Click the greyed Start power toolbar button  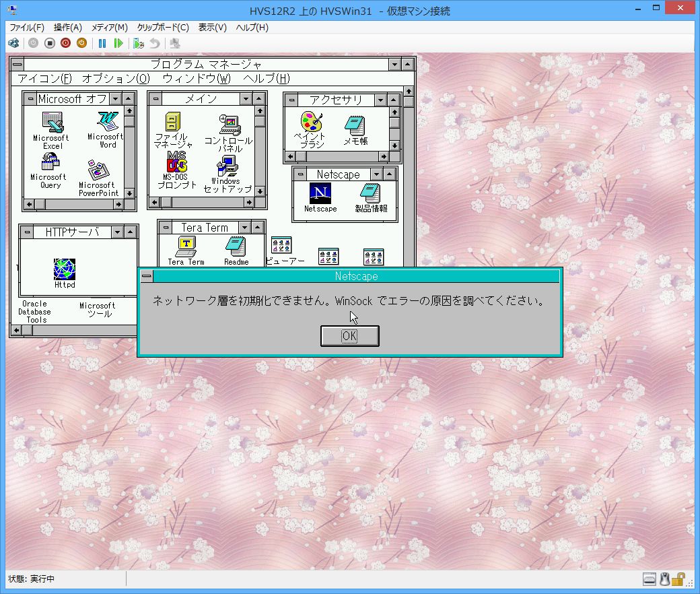(34, 43)
